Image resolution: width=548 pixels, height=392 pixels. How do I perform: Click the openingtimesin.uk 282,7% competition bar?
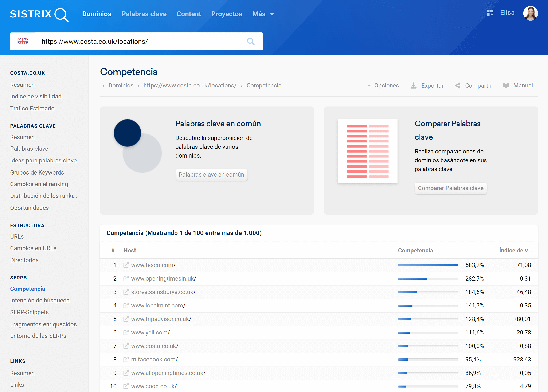click(x=428, y=279)
